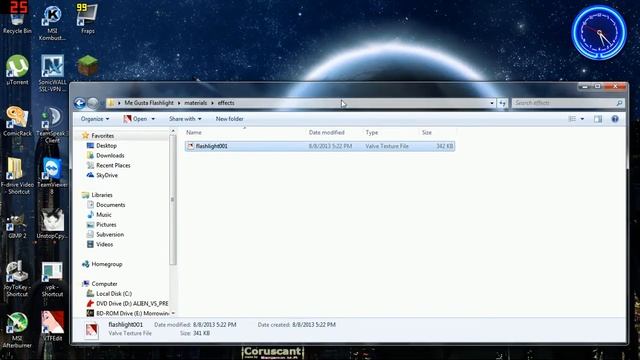
Task: Toggle the preview pane button
Action: (598, 119)
